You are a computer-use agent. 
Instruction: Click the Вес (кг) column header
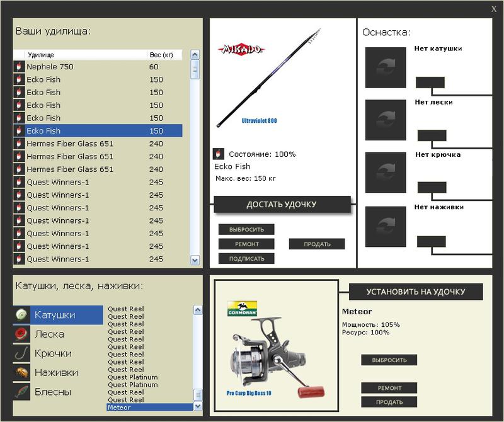[164, 55]
